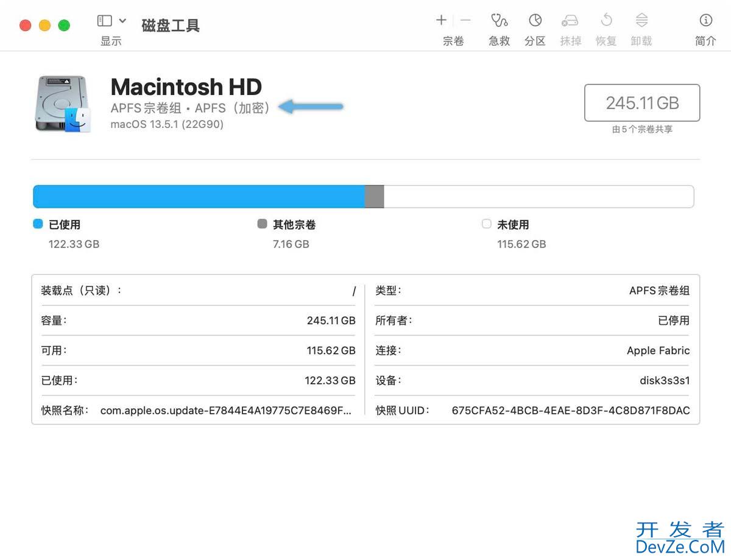Screen dimensions: 731x560
Task: Click the blue used portion of storage bar
Action: (x=199, y=197)
